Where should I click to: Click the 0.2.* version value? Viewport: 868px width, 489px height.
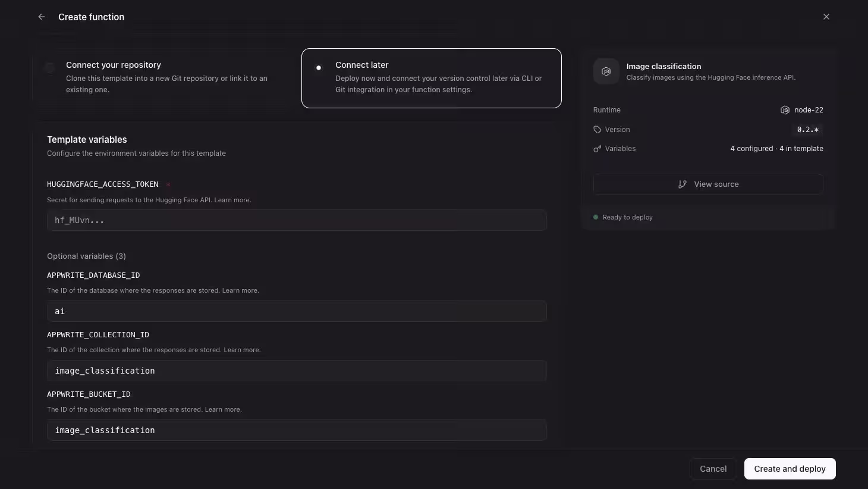808,130
